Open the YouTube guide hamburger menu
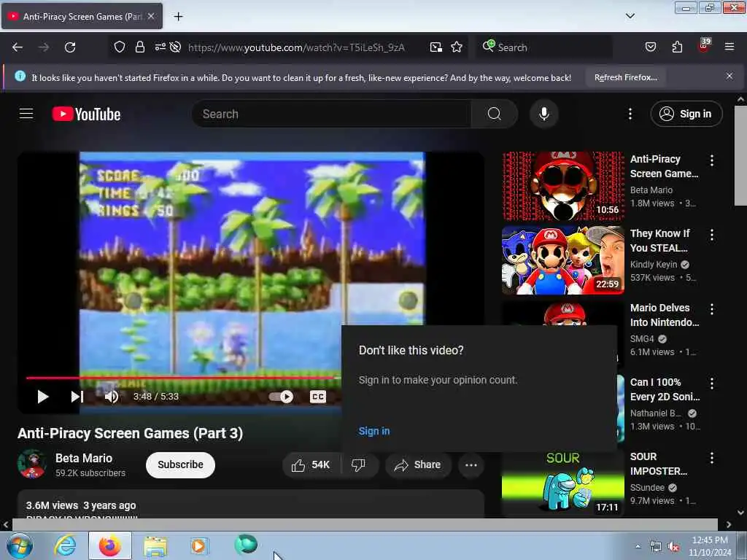Screen dimensions: 747x560 26,114
